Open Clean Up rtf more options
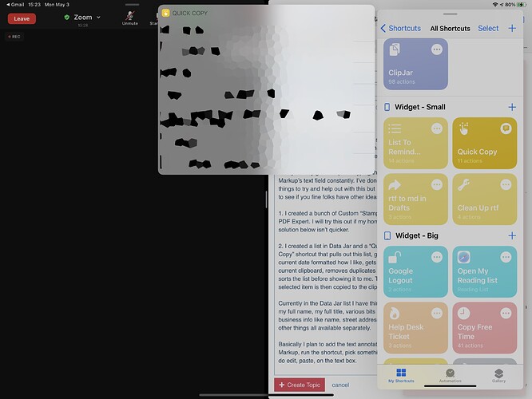The height and width of the screenshot is (399, 532). 506,185
